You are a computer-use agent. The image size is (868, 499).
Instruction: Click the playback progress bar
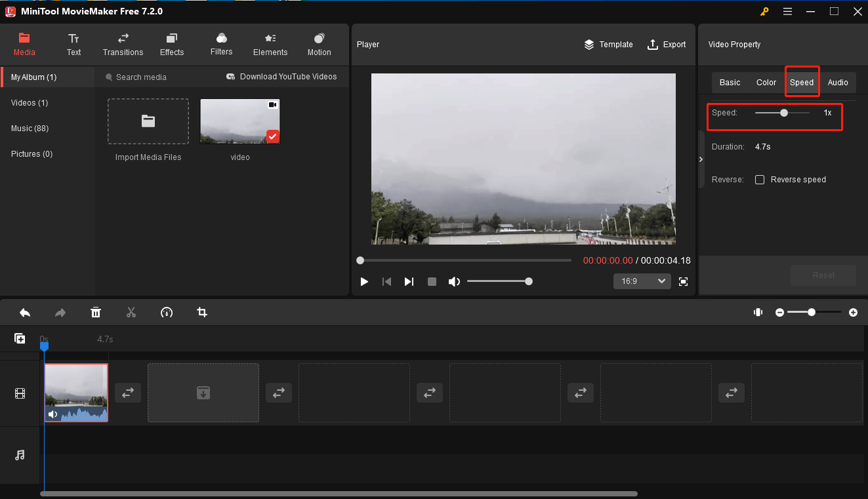465,260
